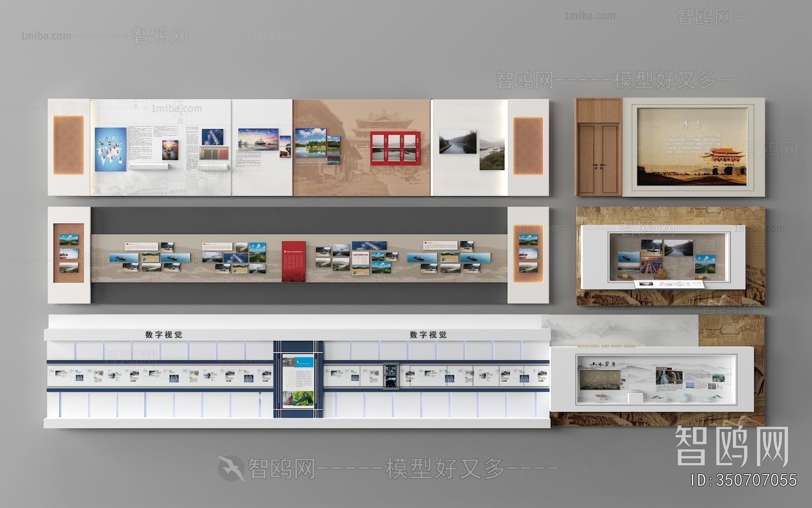Select the ancient gate tower image
This screenshot has height=508, width=812.
point(722,162)
